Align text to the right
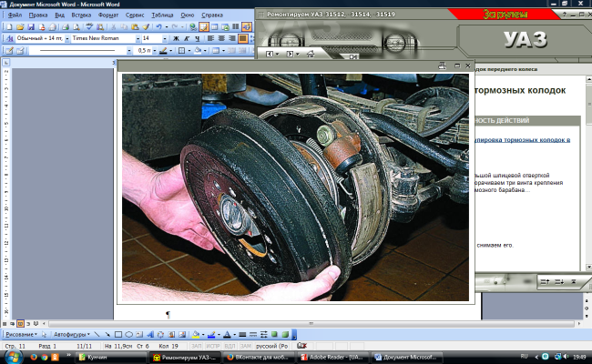 [232, 38]
